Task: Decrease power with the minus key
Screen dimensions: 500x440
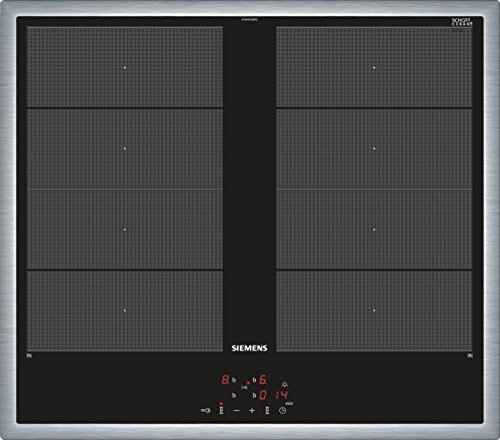Action: point(236,411)
